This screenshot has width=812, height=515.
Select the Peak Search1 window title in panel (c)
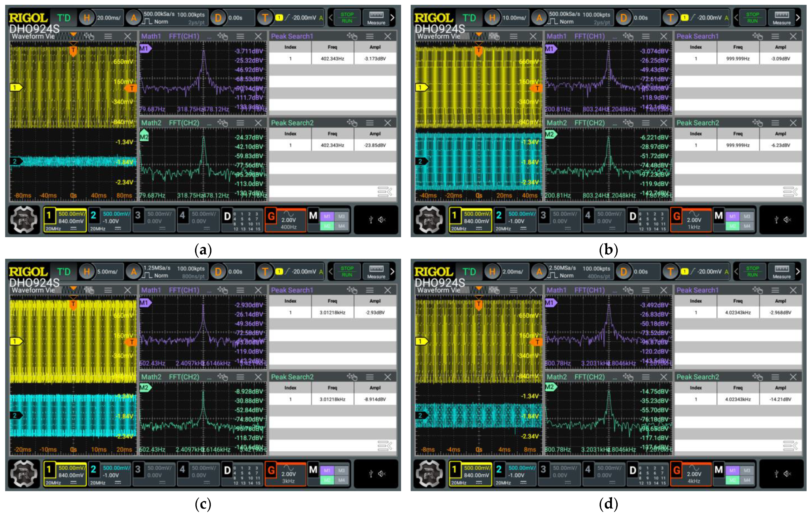pyautogui.click(x=292, y=290)
